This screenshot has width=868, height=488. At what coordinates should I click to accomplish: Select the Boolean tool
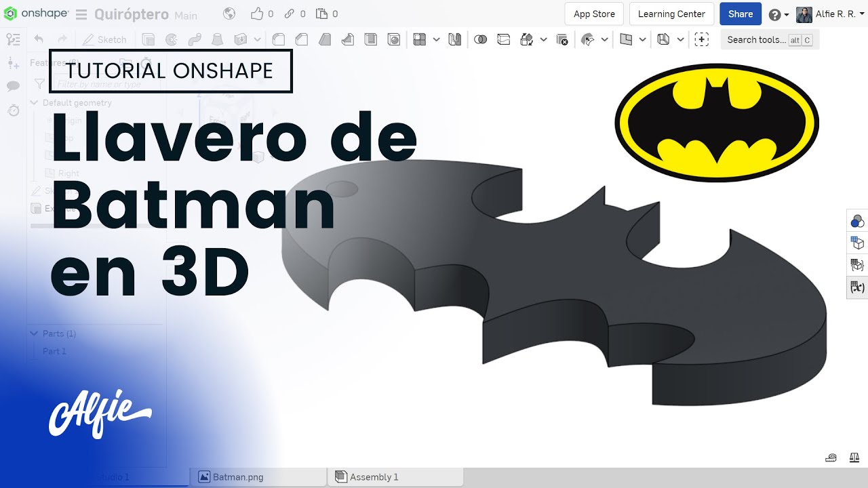[480, 39]
